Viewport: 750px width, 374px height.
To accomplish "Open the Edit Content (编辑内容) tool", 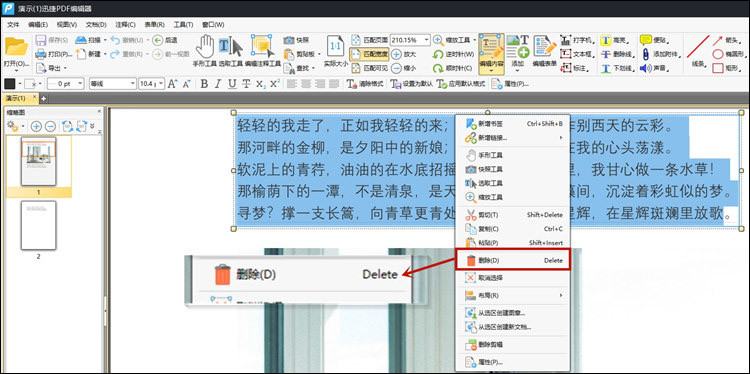I will 491,54.
